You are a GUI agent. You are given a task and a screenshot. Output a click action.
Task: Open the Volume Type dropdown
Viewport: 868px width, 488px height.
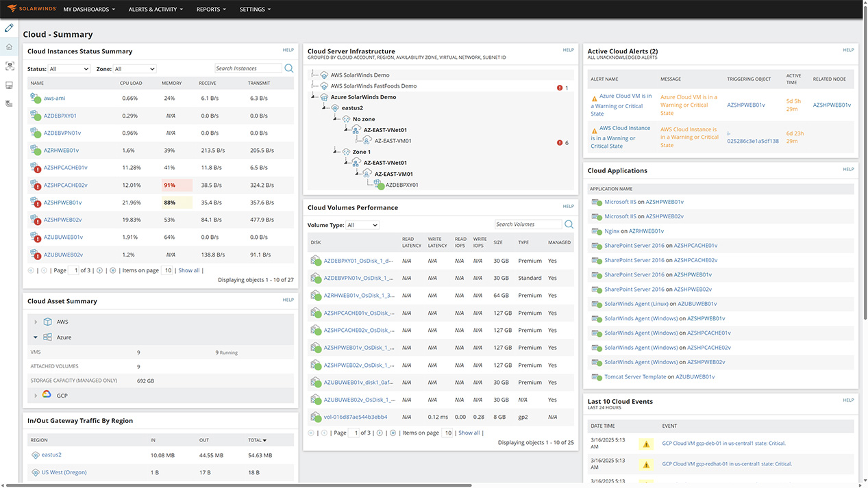pos(361,224)
